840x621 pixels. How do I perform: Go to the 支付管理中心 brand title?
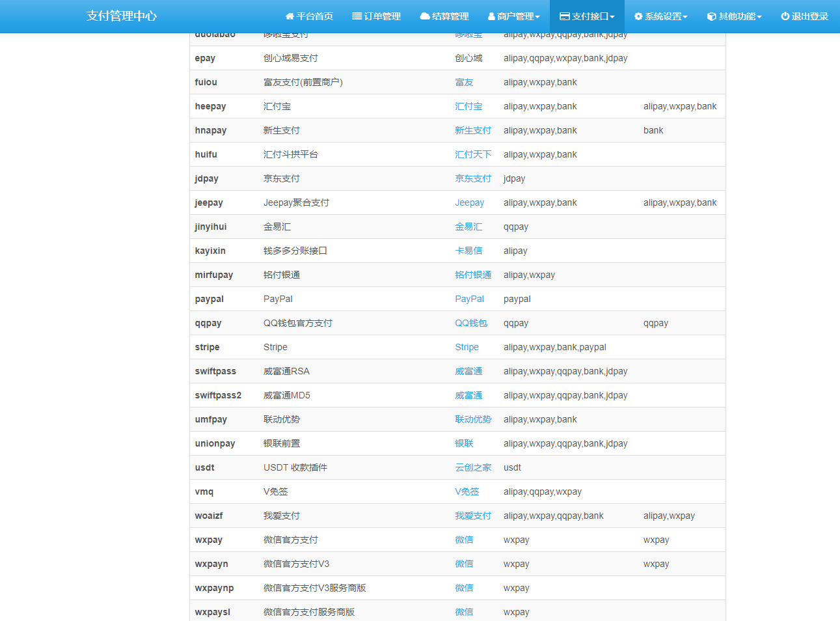coord(122,16)
